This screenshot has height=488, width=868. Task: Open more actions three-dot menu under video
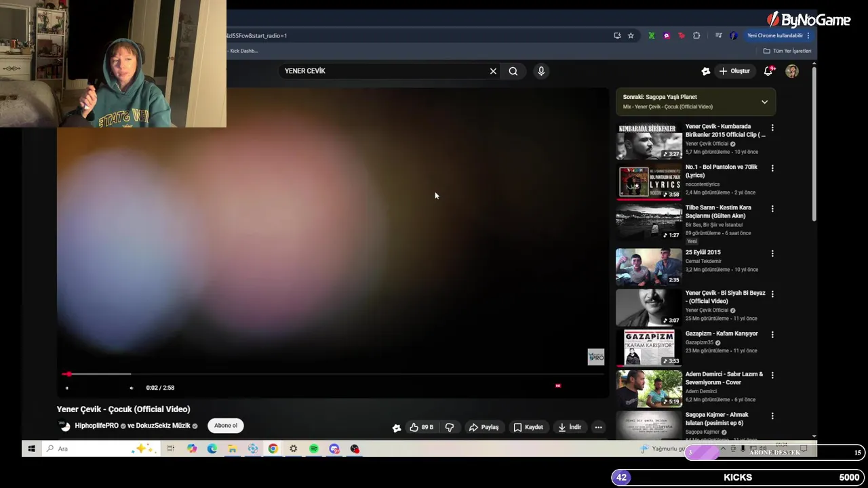pos(598,427)
